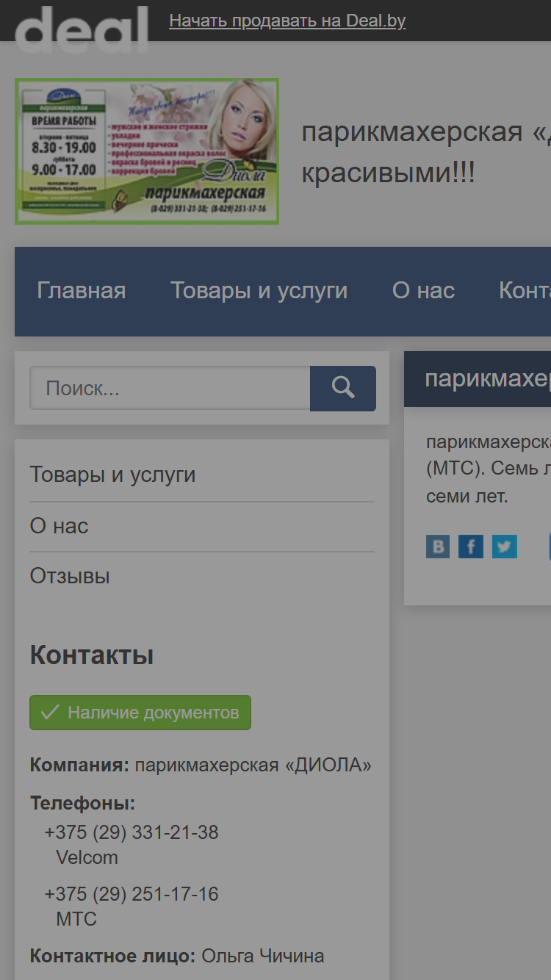Open the Deal logo in the top bar

82,28
